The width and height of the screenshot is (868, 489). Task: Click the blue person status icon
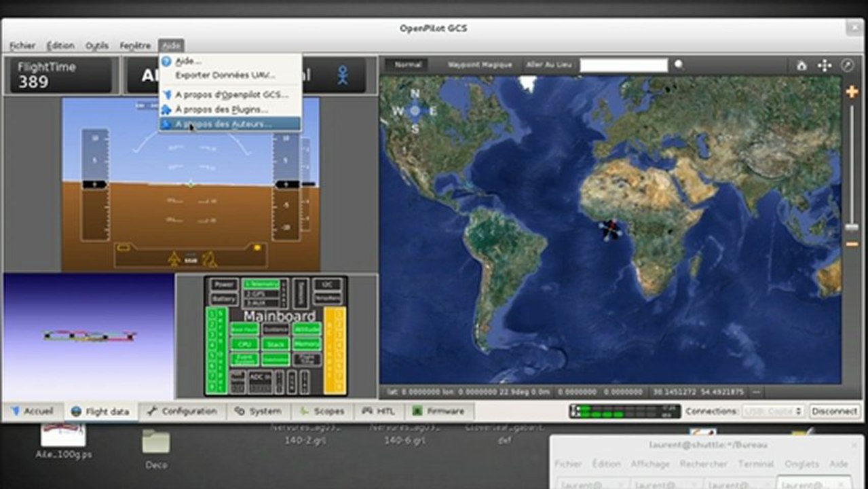click(343, 75)
